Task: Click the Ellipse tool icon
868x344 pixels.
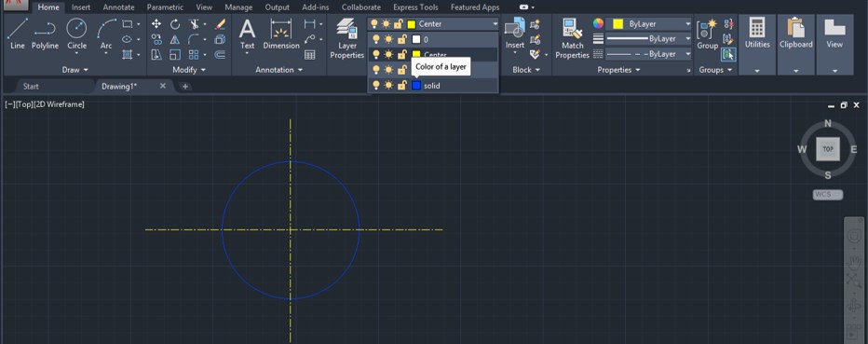Action: (128, 39)
